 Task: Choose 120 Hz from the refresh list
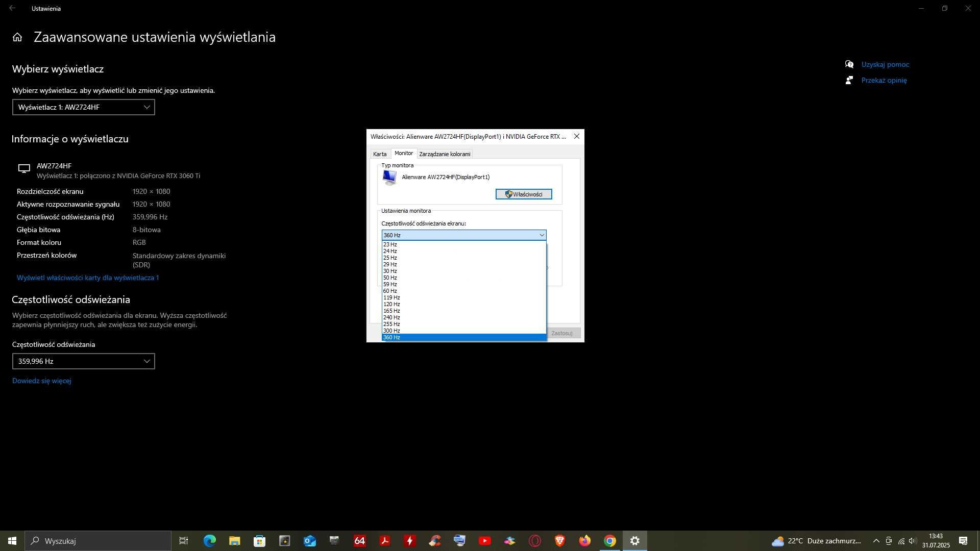pyautogui.click(x=464, y=304)
